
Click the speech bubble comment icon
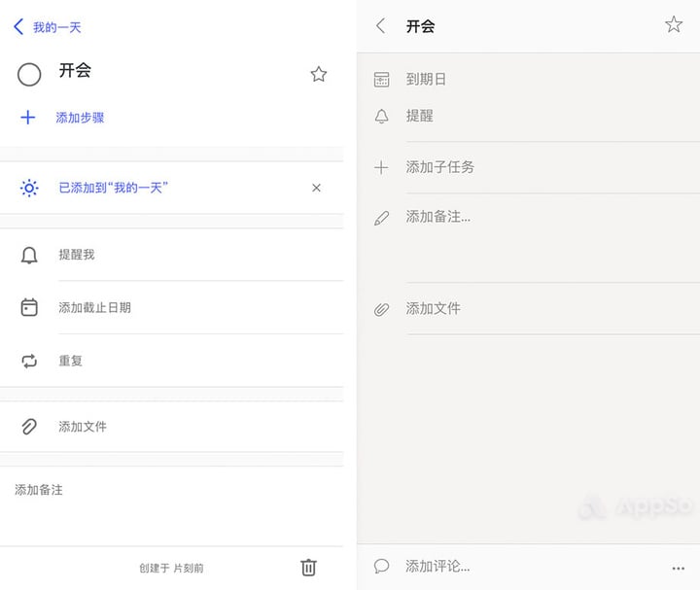382,567
